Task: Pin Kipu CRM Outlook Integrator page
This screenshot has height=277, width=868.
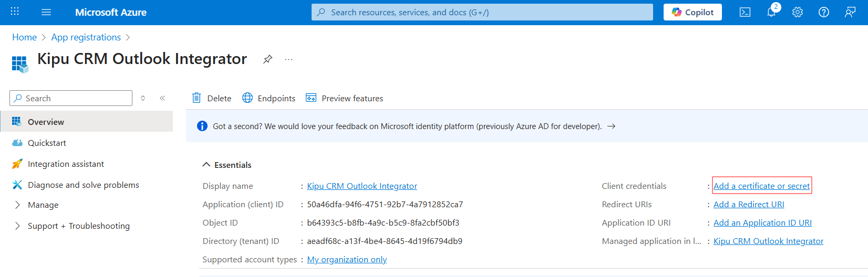Action: click(267, 59)
